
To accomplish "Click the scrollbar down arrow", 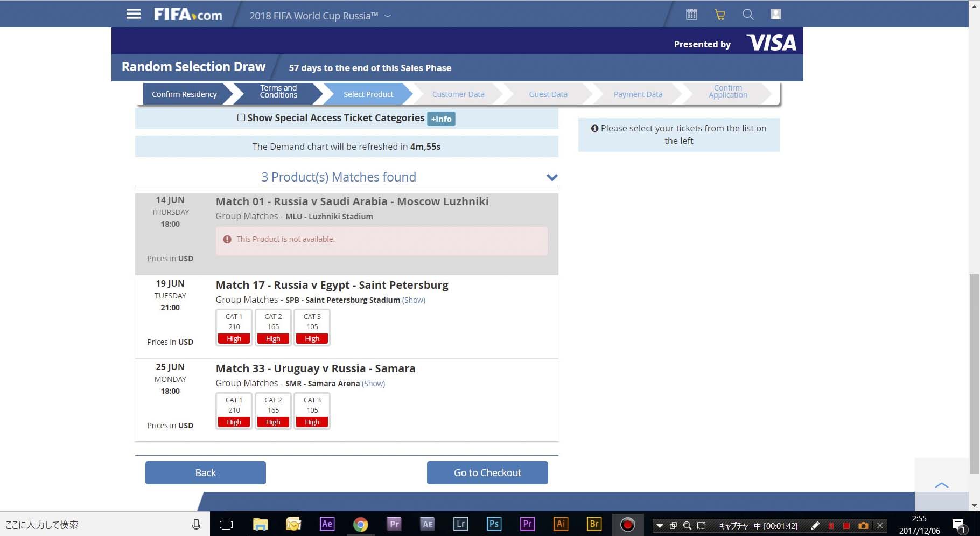I will [974, 506].
